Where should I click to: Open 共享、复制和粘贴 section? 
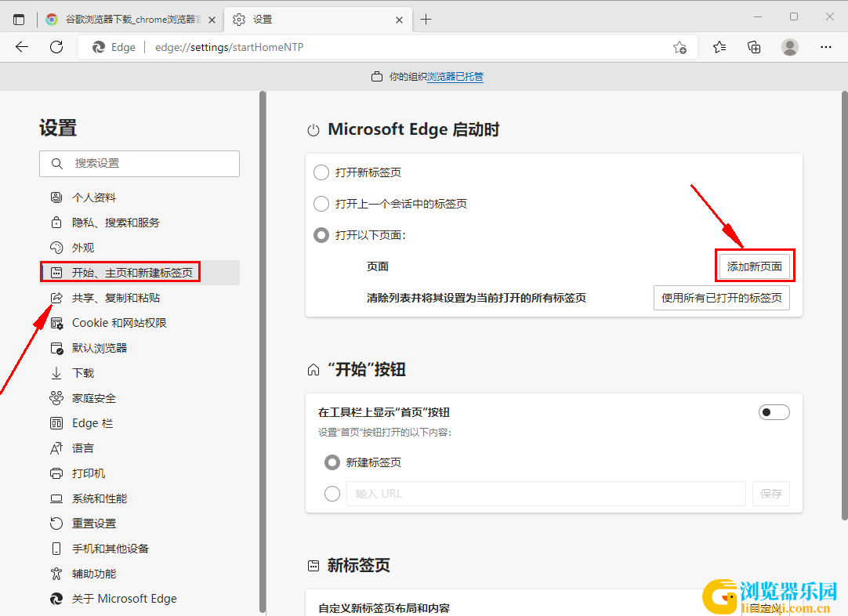pos(140,298)
